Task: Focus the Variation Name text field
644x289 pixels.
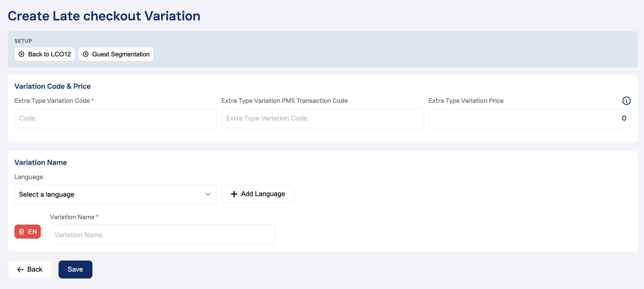Action: click(162, 235)
